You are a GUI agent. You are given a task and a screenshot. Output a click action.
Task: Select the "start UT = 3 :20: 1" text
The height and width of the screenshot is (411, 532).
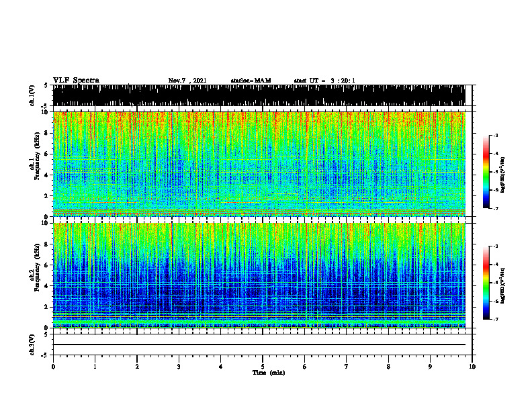point(324,81)
